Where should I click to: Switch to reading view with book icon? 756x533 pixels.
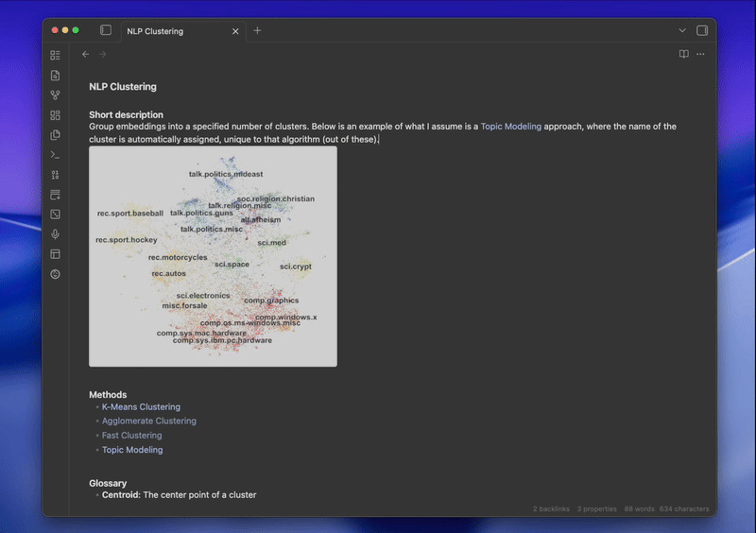[683, 55]
